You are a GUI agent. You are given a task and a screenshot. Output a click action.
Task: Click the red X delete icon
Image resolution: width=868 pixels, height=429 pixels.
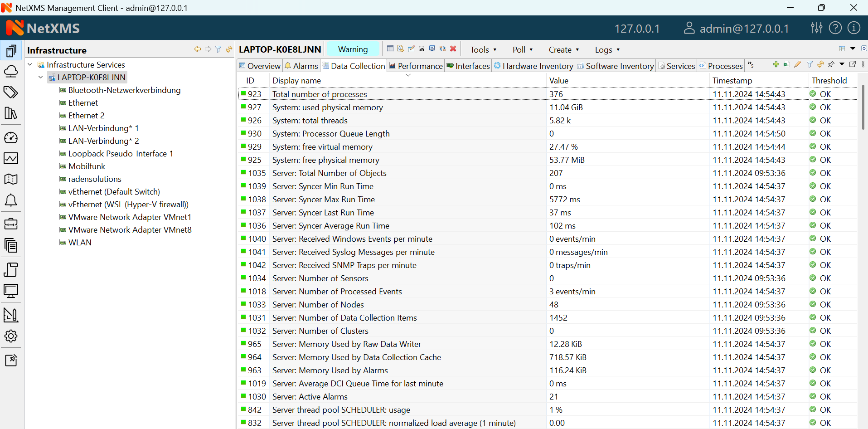pos(453,49)
